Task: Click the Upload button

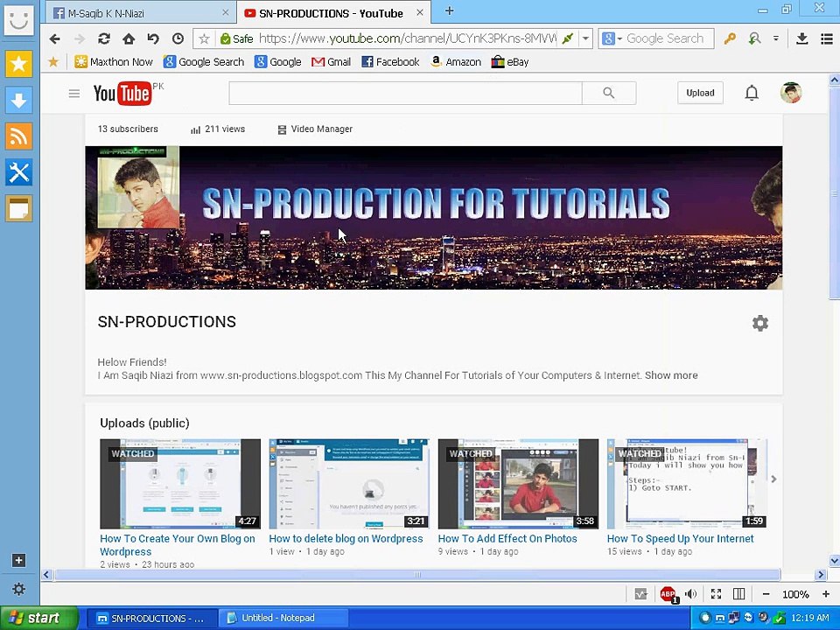Action: pyautogui.click(x=699, y=93)
